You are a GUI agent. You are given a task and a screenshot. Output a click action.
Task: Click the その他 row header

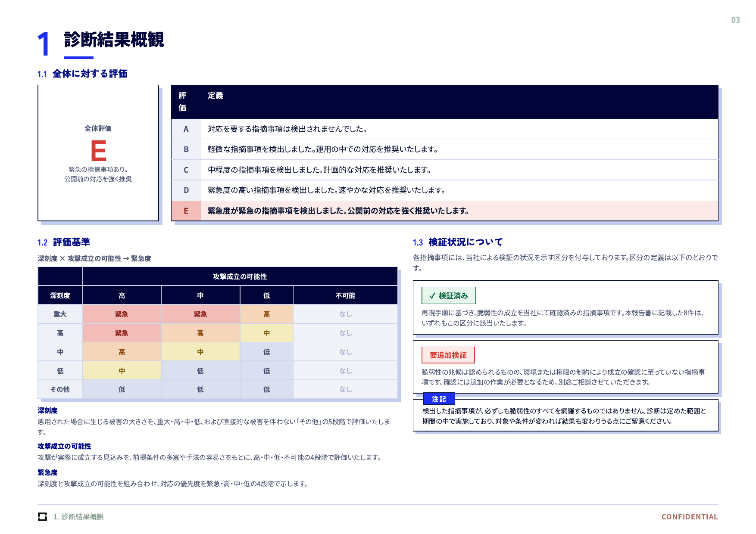(x=60, y=389)
